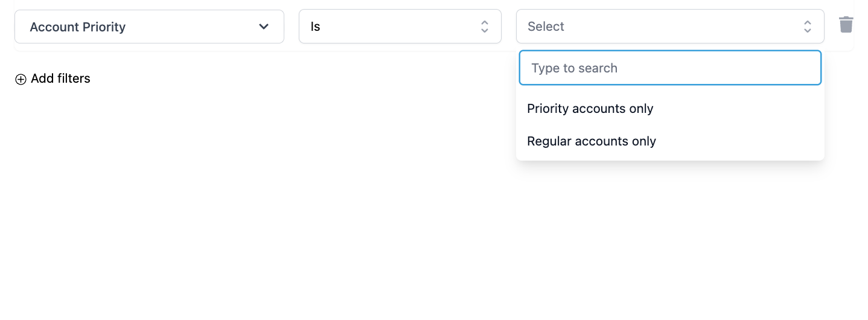
Task: Delete the filter with the trash icon
Action: click(846, 25)
